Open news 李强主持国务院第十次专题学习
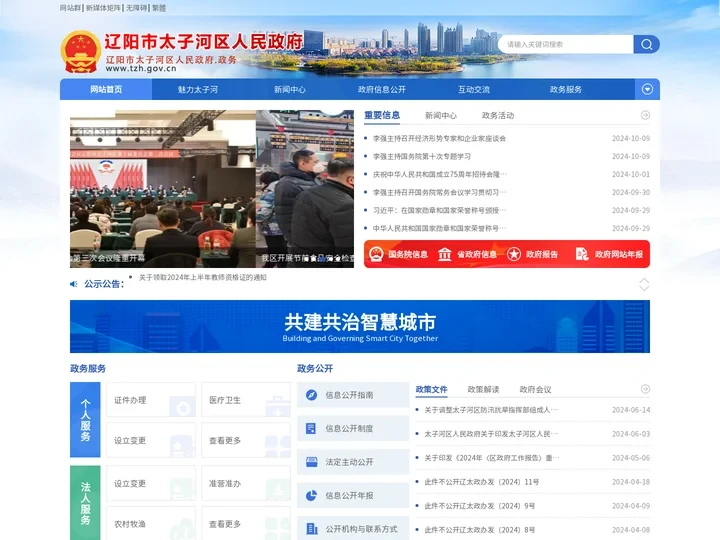This screenshot has width=720, height=540. tap(422, 156)
